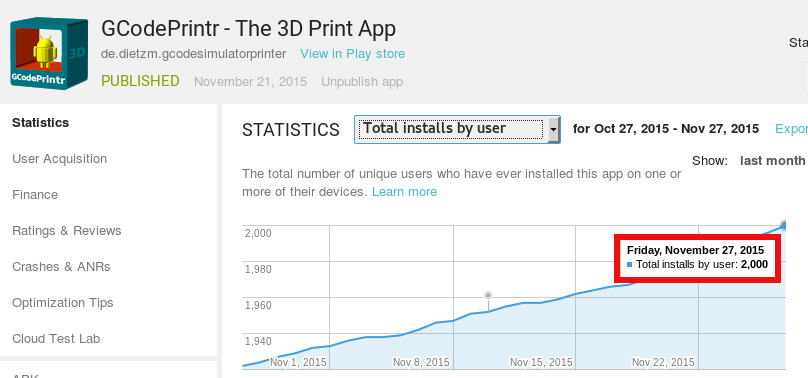The image size is (808, 378).
Task: Open the View in Play store link
Action: click(352, 54)
